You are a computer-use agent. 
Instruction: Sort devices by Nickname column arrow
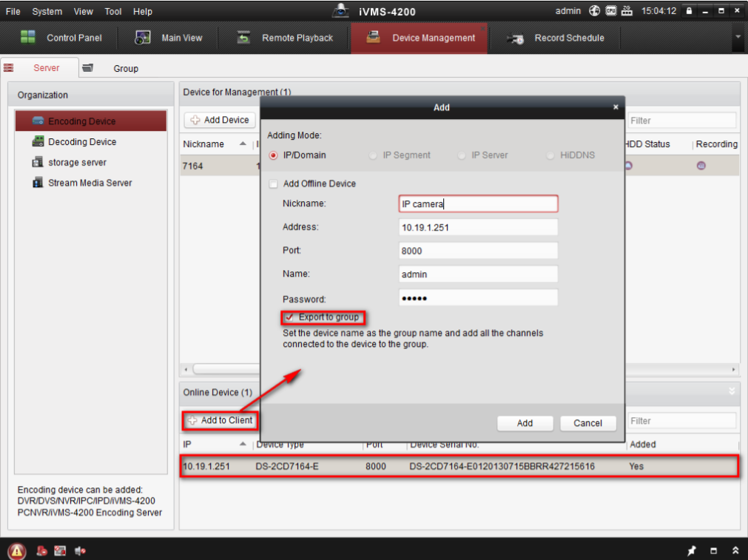point(243,144)
